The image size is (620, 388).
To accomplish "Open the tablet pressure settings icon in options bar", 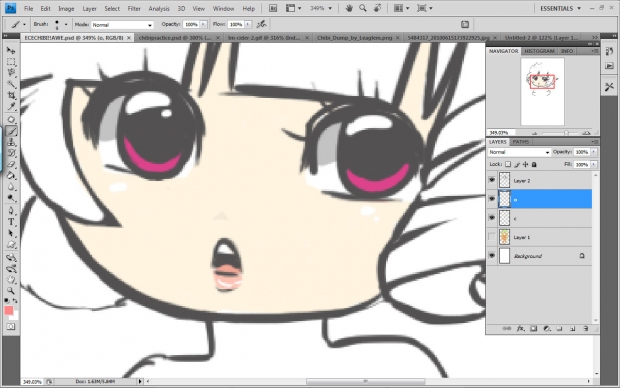I will [465, 25].
